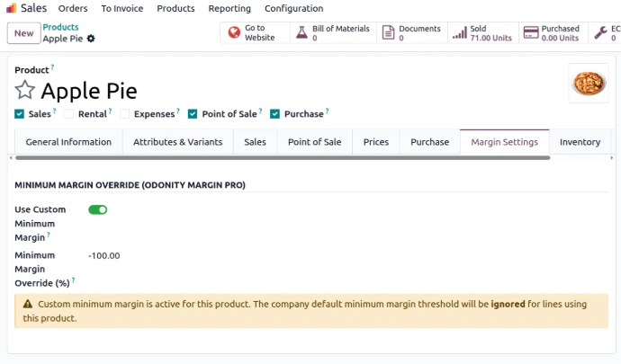
Task: Click the Sales app logo icon
Action: click(x=11, y=8)
